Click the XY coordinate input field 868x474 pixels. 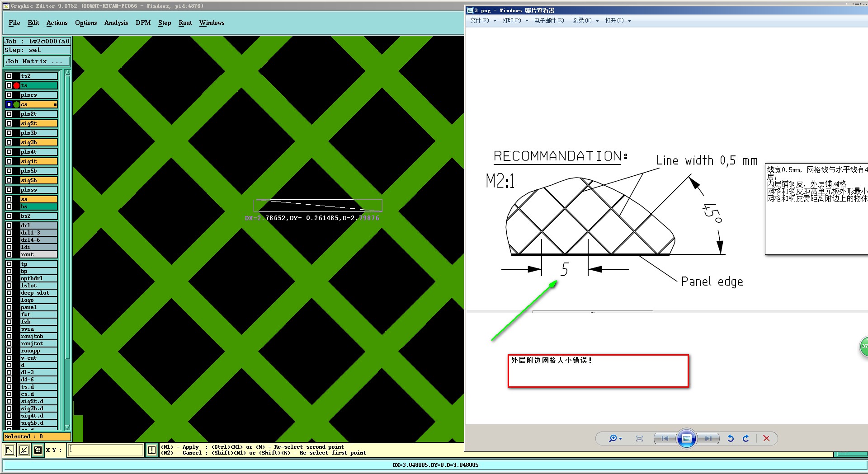pyautogui.click(x=105, y=450)
